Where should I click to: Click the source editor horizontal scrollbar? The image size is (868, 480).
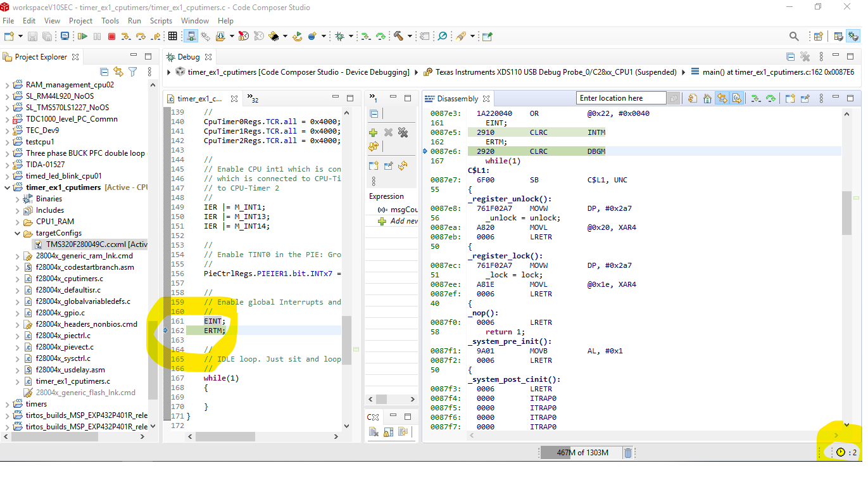tap(225, 437)
